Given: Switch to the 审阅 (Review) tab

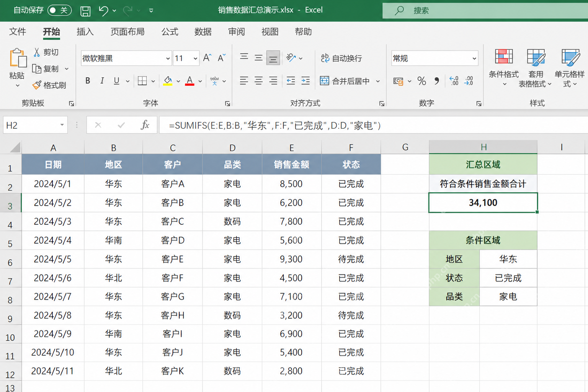Looking at the screenshot, I should (237, 32).
